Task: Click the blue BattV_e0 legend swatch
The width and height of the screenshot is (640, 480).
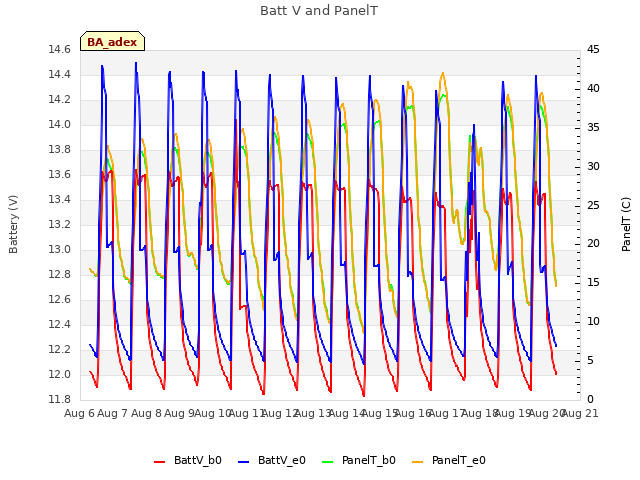Action: (243, 462)
